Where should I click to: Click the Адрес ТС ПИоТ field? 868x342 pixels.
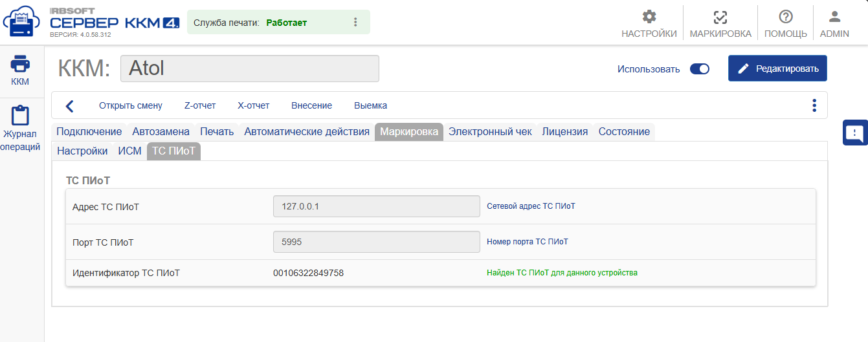[x=377, y=207]
